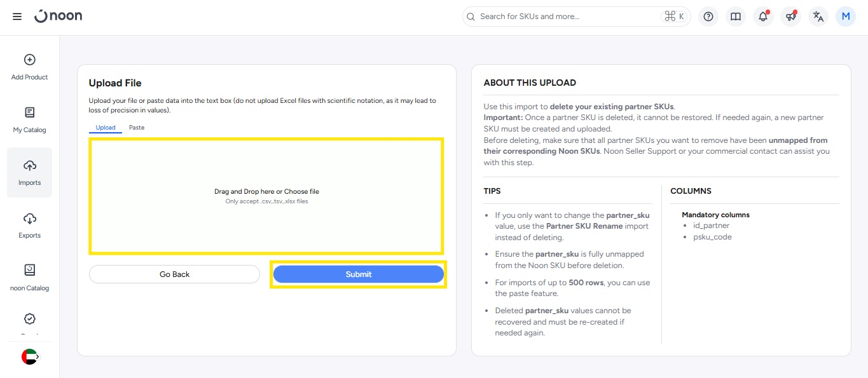Click the drag and drop file area

[266, 196]
